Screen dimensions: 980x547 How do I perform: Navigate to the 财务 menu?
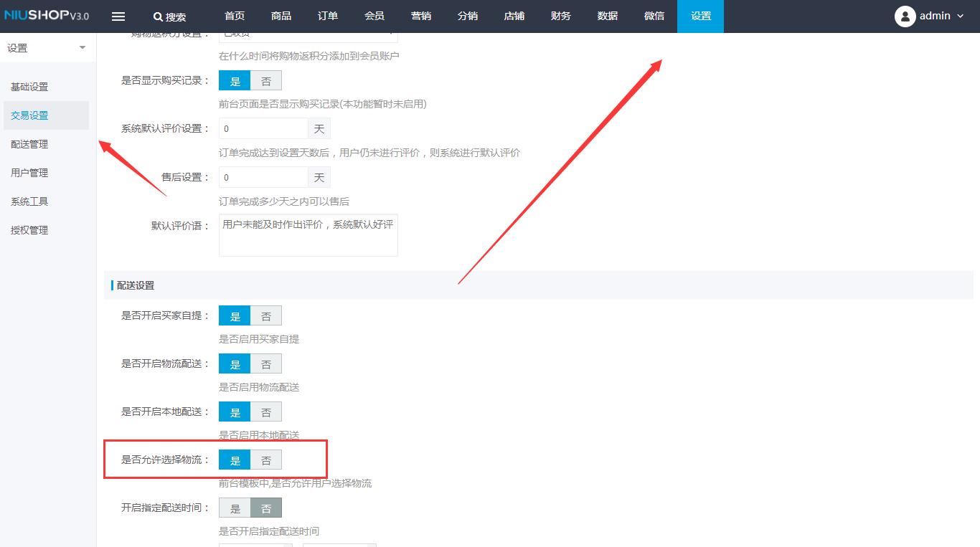(x=560, y=16)
